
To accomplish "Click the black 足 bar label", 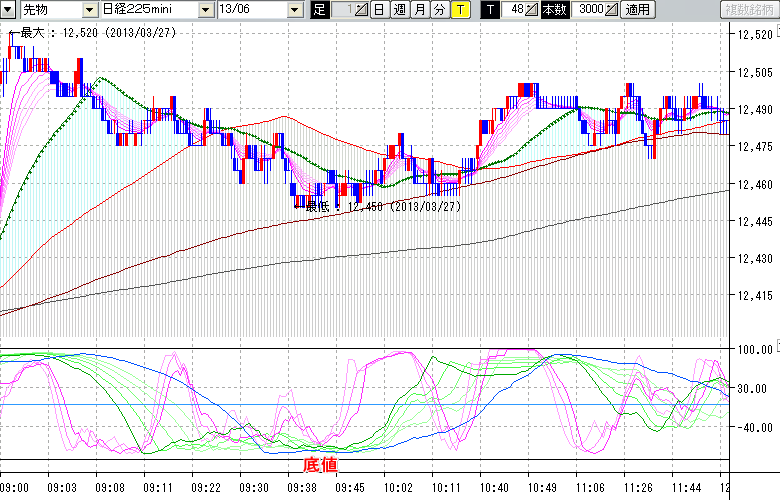I will pos(319,10).
